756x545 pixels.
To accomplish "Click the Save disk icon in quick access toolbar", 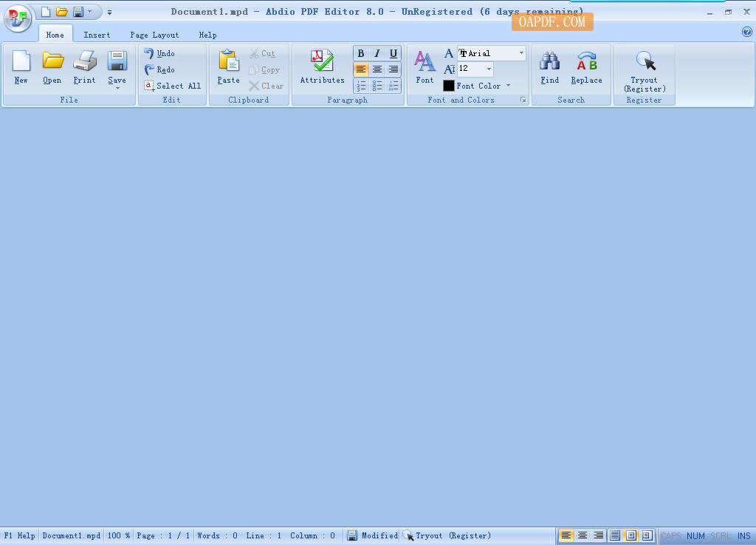I will (x=78, y=12).
